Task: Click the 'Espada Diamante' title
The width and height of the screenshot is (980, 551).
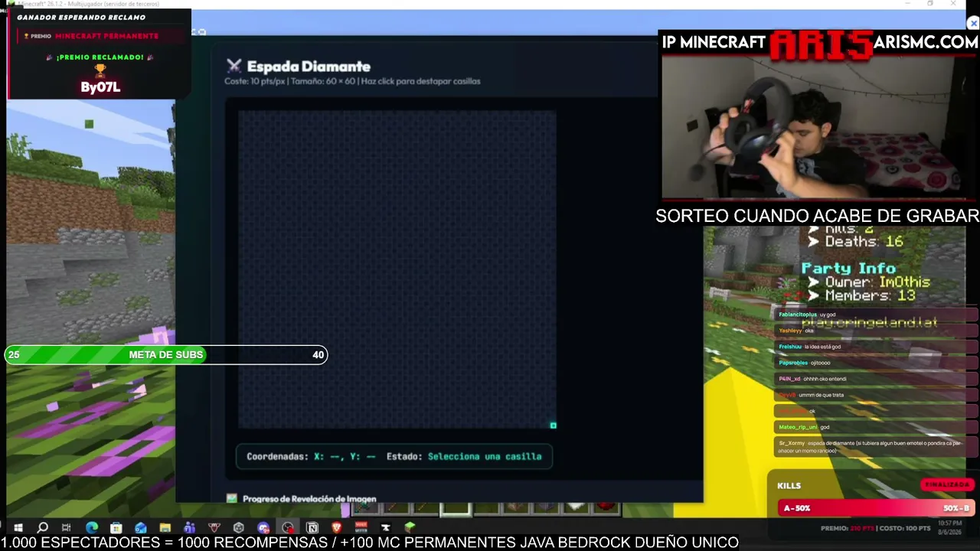Action: coord(309,67)
